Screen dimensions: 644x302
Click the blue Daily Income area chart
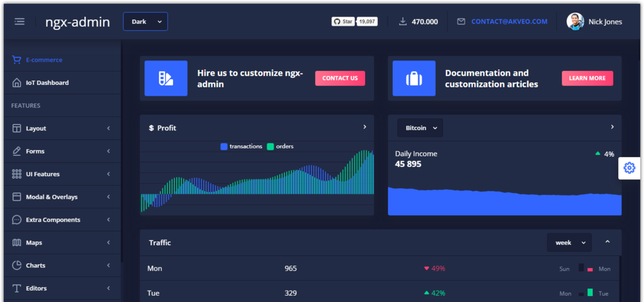coord(504,201)
